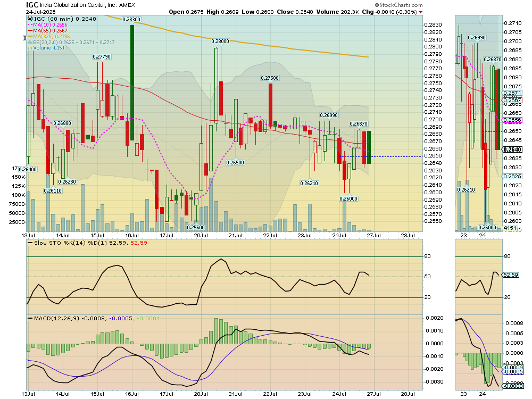
Task: Click the 0.27500 price label
Action: (x=270, y=78)
